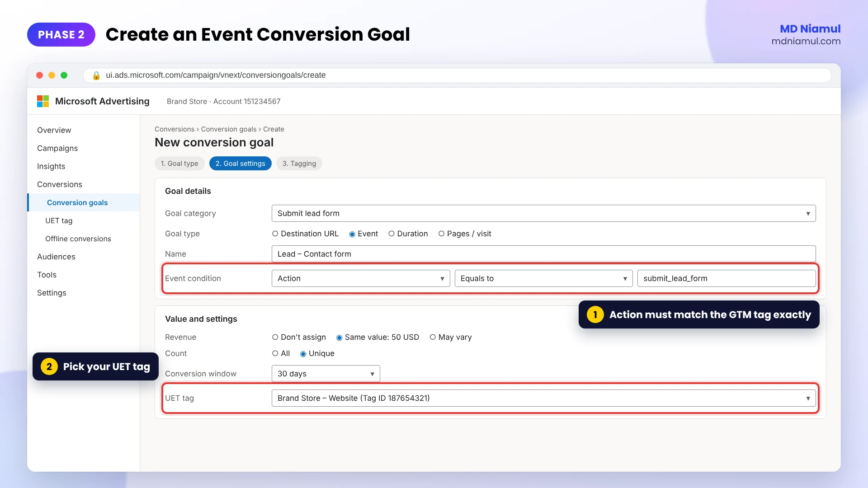Open the Action event condition dropdown
868x488 pixels.
pyautogui.click(x=361, y=278)
